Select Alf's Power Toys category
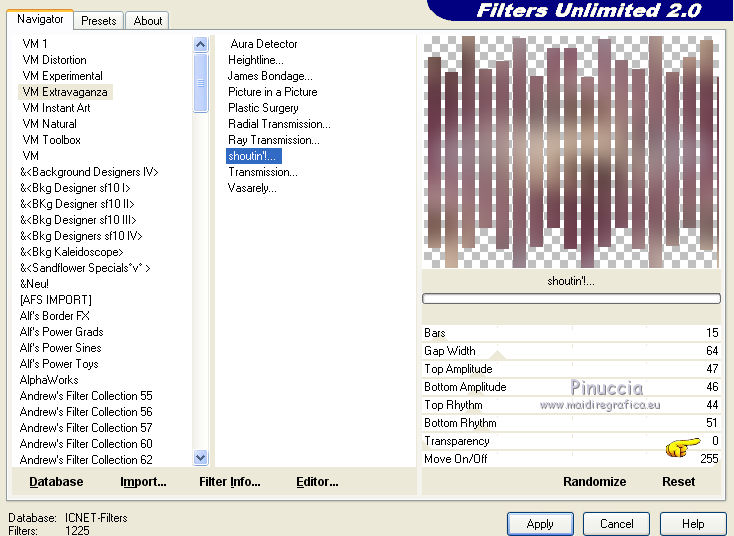Viewport: 734px width, 536px height. [x=59, y=364]
